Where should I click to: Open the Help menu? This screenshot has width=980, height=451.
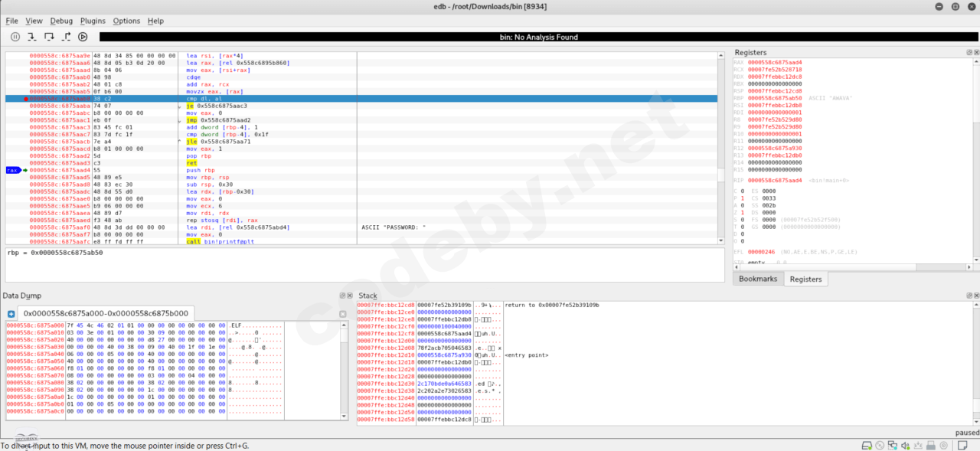pyautogui.click(x=155, y=21)
